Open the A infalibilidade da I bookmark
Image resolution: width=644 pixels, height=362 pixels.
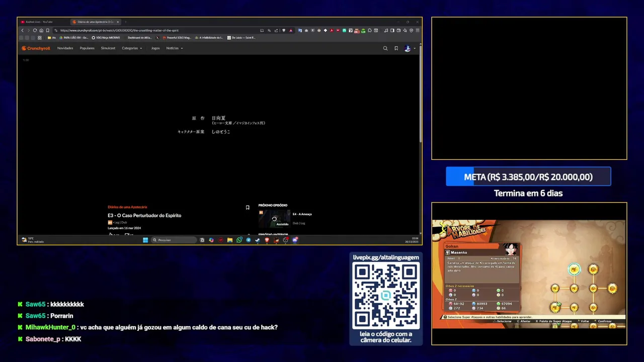tap(209, 38)
